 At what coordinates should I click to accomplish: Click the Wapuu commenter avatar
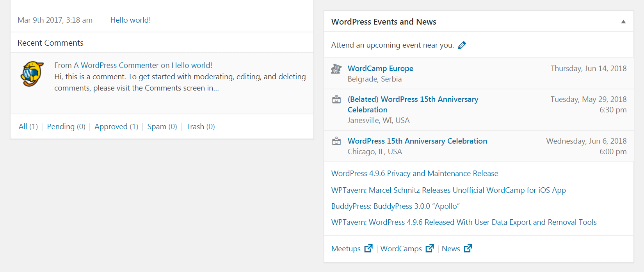(x=32, y=74)
